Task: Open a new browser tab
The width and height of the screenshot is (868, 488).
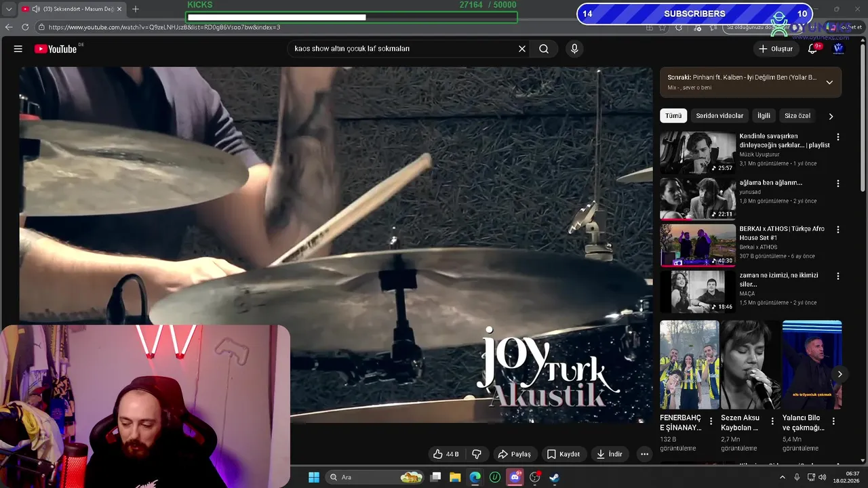Action: coord(136,9)
